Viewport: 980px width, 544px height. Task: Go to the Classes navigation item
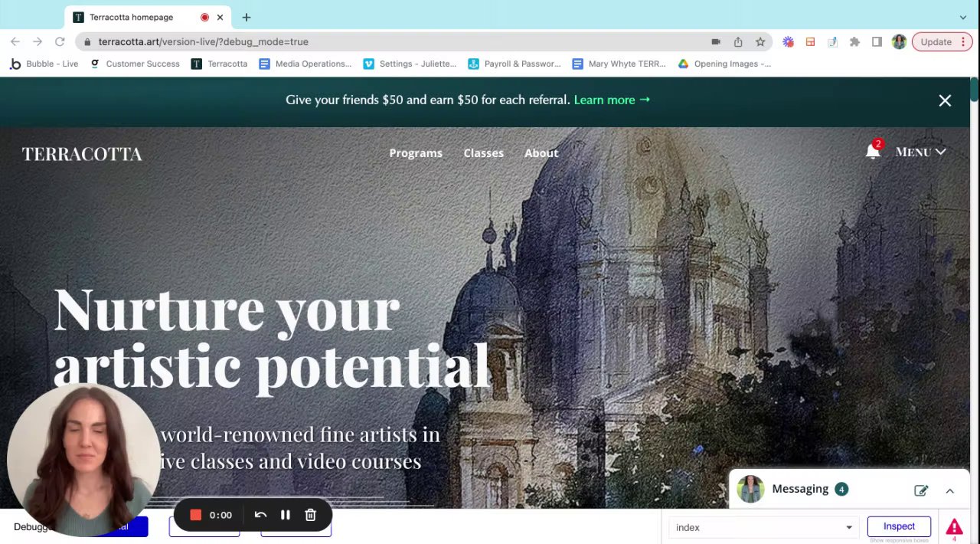click(x=483, y=153)
